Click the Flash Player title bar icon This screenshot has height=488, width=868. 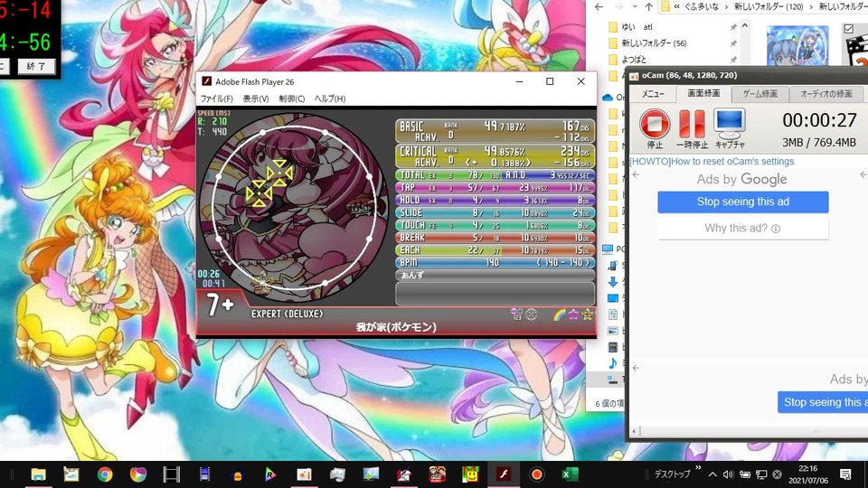(x=206, y=81)
